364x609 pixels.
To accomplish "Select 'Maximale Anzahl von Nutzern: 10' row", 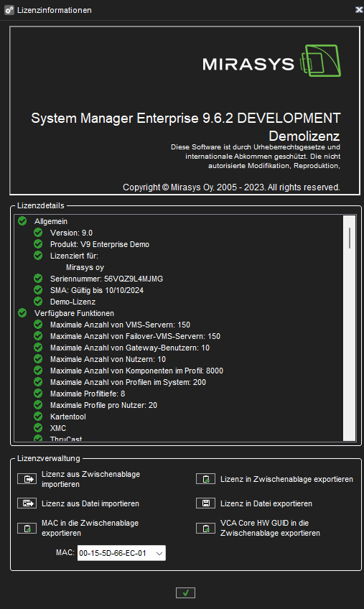I will tap(108, 359).
